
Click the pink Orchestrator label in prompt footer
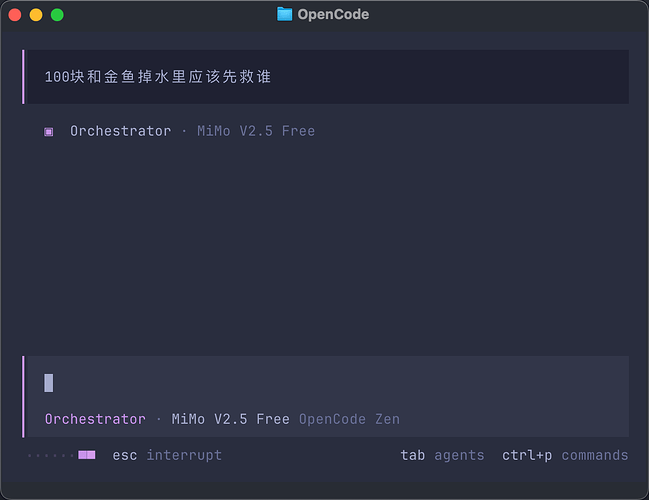coord(95,419)
